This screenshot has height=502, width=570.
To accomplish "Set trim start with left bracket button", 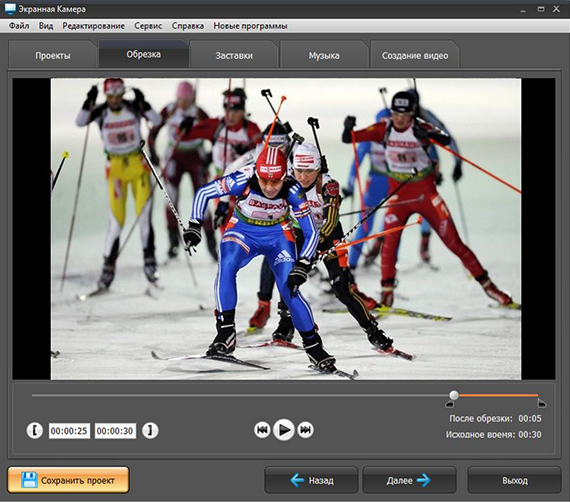I will click(35, 430).
